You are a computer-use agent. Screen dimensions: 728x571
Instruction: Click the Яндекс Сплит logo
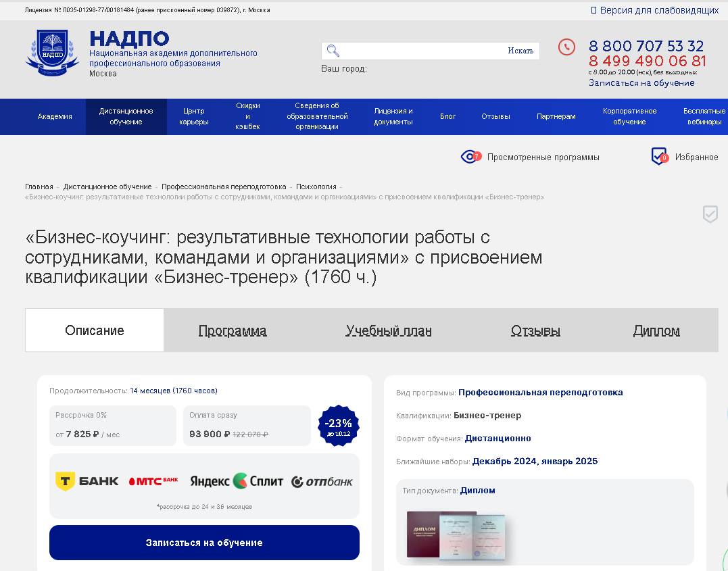[x=237, y=481]
